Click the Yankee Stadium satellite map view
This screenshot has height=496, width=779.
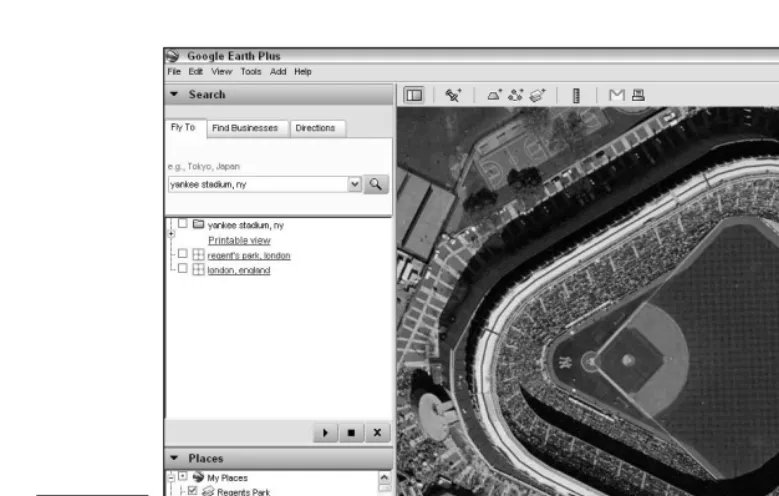click(588, 301)
